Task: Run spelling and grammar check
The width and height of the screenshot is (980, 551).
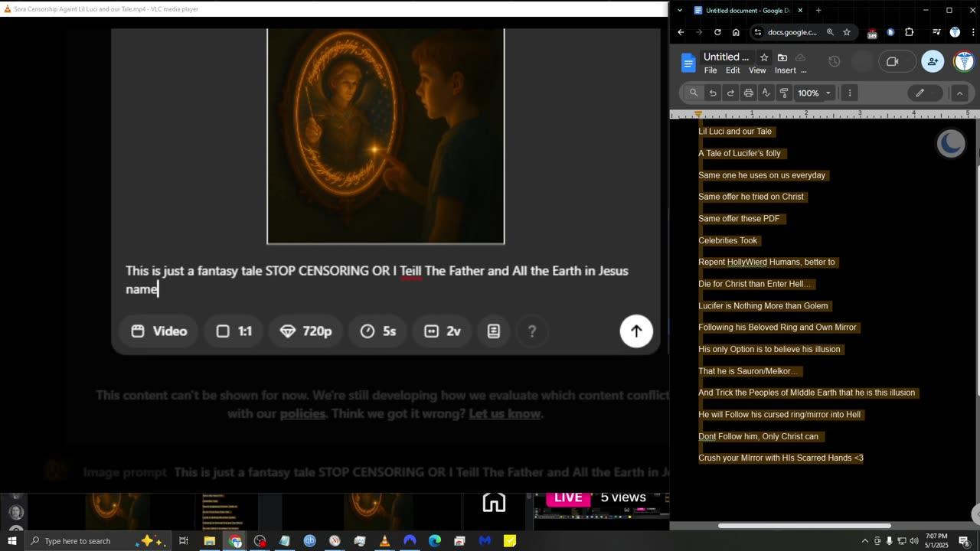Action: pyautogui.click(x=766, y=93)
